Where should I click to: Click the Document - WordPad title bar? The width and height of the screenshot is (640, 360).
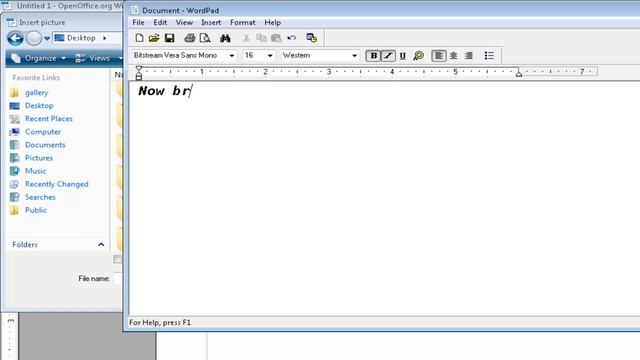click(382, 10)
